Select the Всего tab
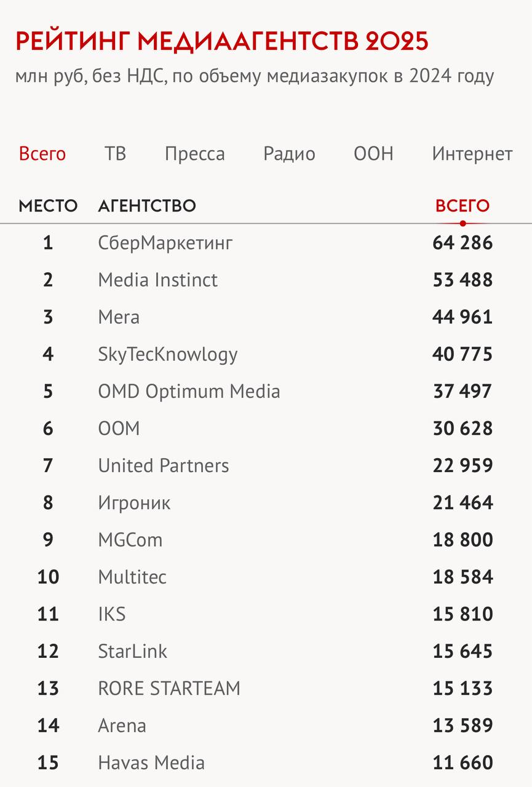This screenshot has width=532, height=787. 42,154
